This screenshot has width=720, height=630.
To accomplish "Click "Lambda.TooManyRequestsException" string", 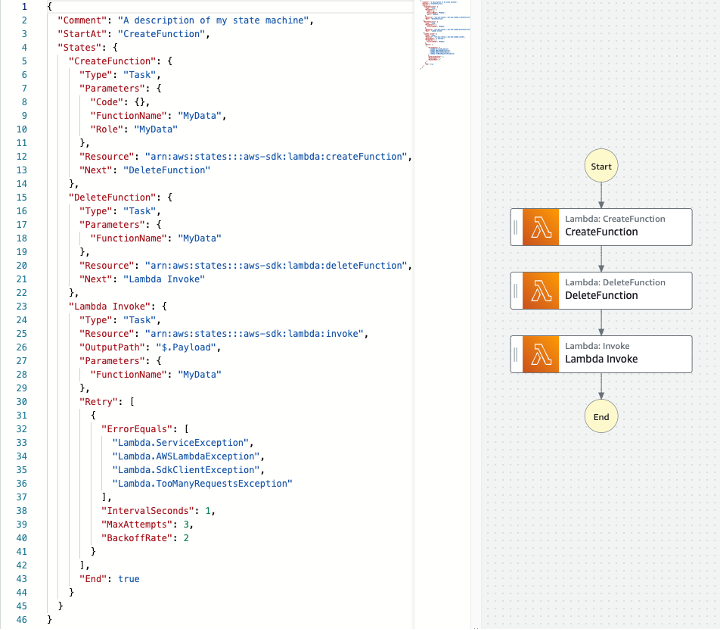I will [202, 484].
